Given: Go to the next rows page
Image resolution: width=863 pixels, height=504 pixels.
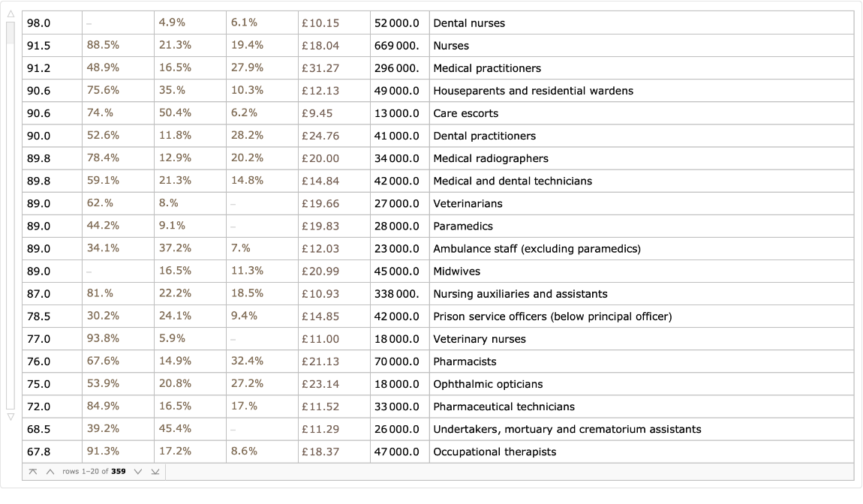Looking at the screenshot, I should pyautogui.click(x=138, y=472).
